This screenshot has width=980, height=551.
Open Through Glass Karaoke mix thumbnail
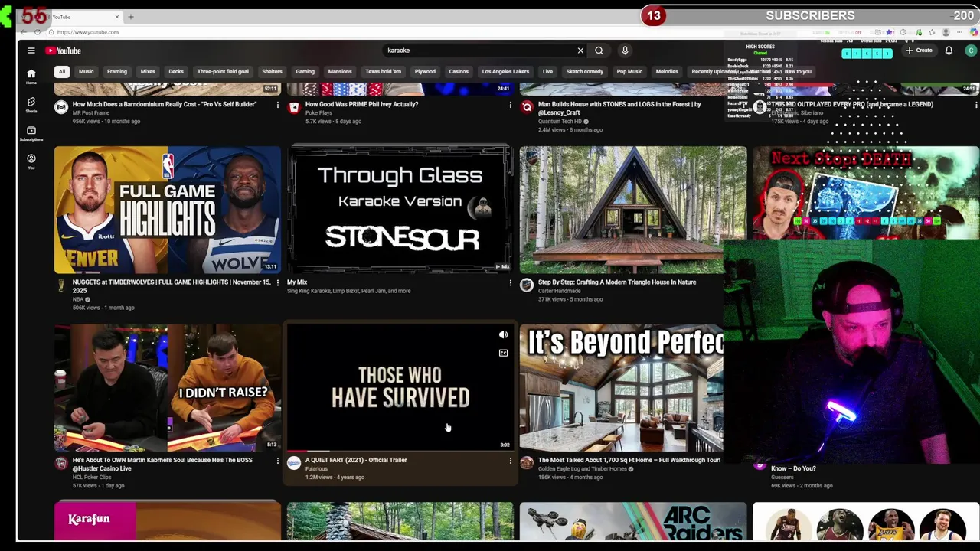tap(400, 210)
